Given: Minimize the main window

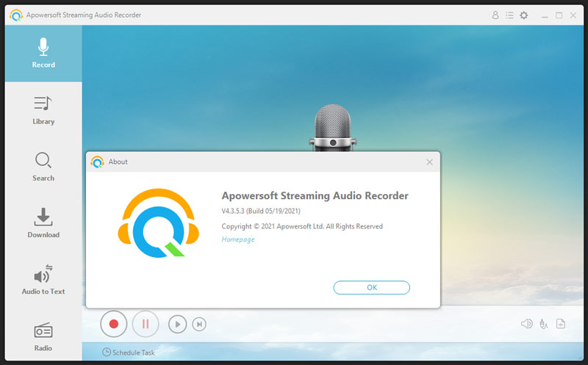Looking at the screenshot, I should (545, 15).
